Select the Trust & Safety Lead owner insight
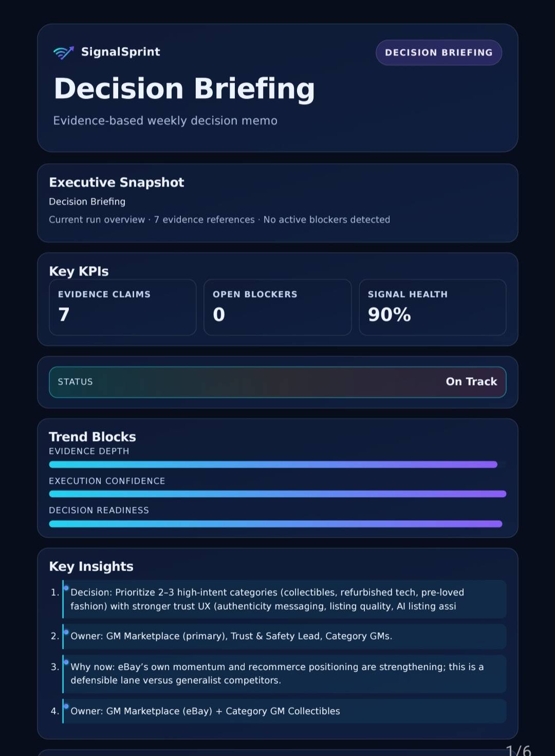The height and width of the screenshot is (756, 555). pyautogui.click(x=284, y=636)
